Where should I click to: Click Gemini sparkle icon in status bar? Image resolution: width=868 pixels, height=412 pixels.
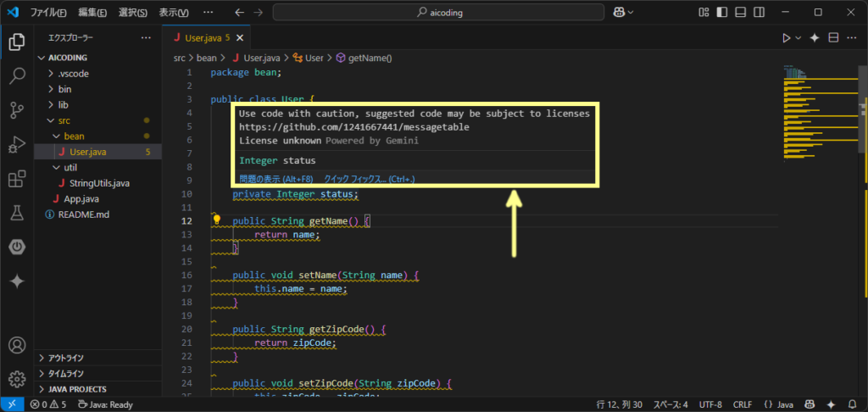(x=831, y=405)
